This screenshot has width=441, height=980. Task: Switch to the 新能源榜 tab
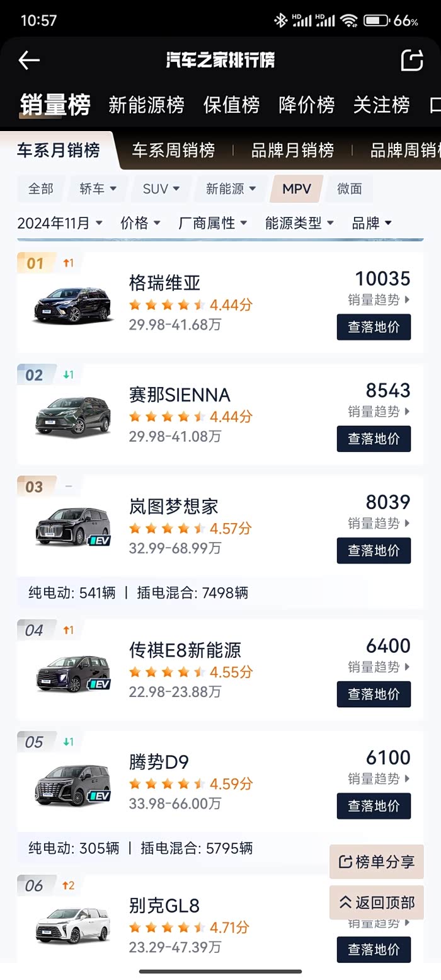point(146,105)
